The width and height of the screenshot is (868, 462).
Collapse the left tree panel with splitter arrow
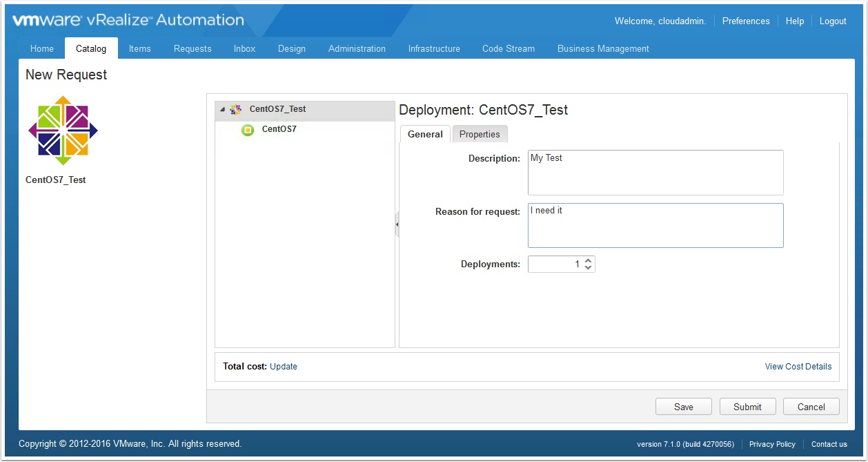(397, 224)
